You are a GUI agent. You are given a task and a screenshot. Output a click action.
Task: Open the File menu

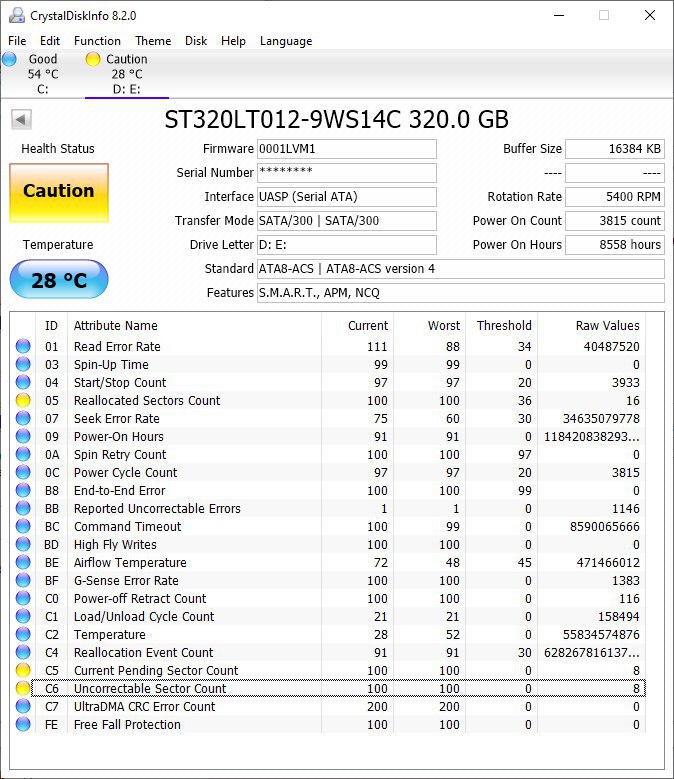tap(17, 41)
